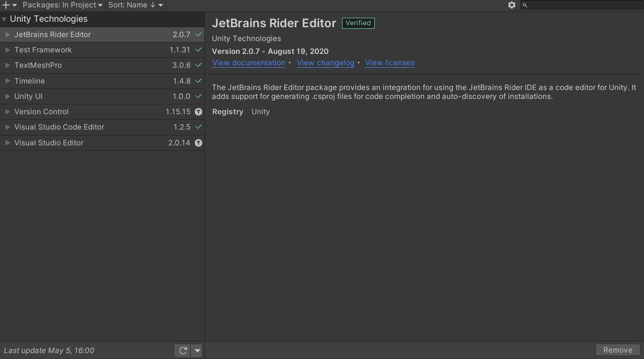Click the package search field
Screen dimensions: 644x359
point(582,5)
